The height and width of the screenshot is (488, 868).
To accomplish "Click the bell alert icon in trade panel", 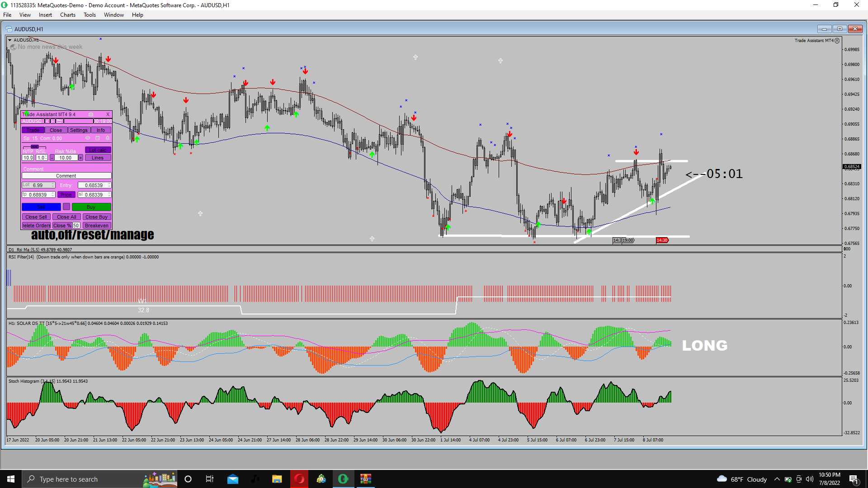I will [x=108, y=138].
